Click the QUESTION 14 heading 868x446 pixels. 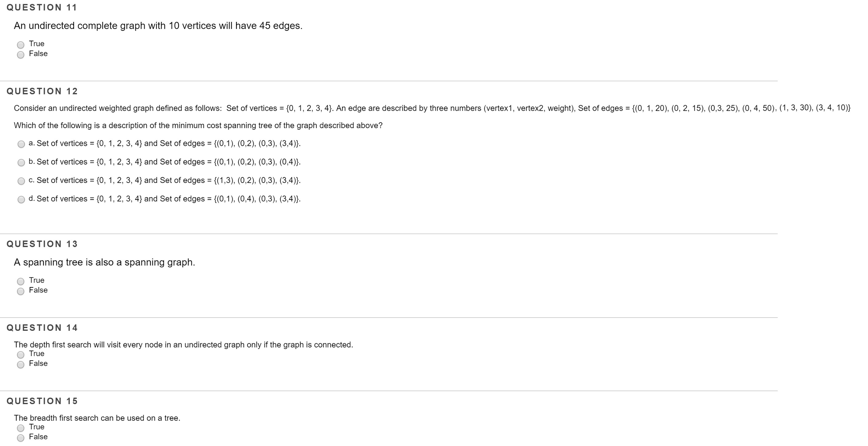tap(42, 328)
